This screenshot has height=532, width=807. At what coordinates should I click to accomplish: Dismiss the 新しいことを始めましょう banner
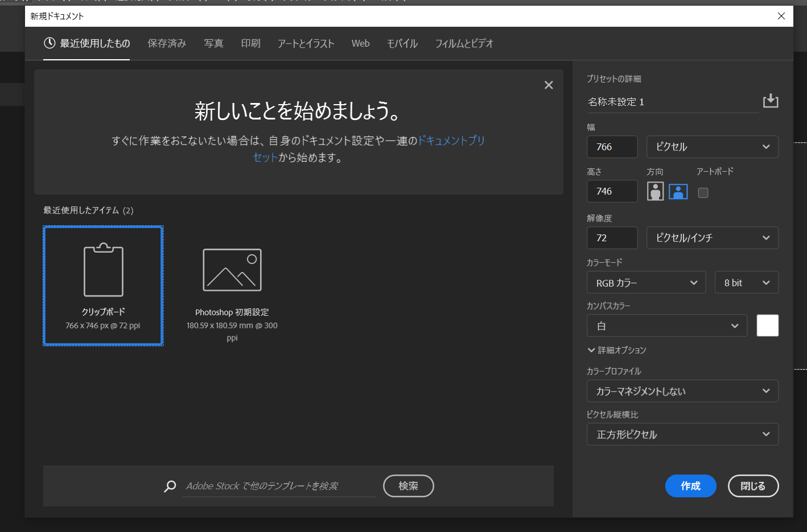(x=549, y=85)
